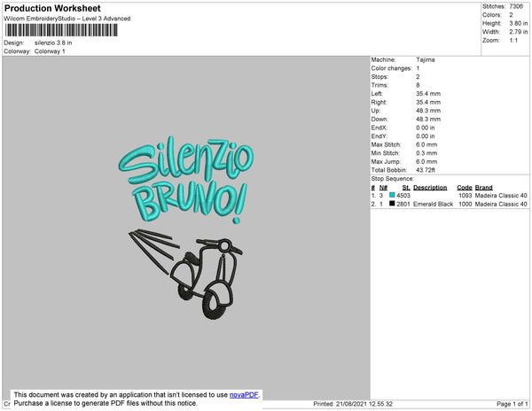Click the EndX value 0.00 in
Screen dimensions: 532x411
tap(426, 128)
